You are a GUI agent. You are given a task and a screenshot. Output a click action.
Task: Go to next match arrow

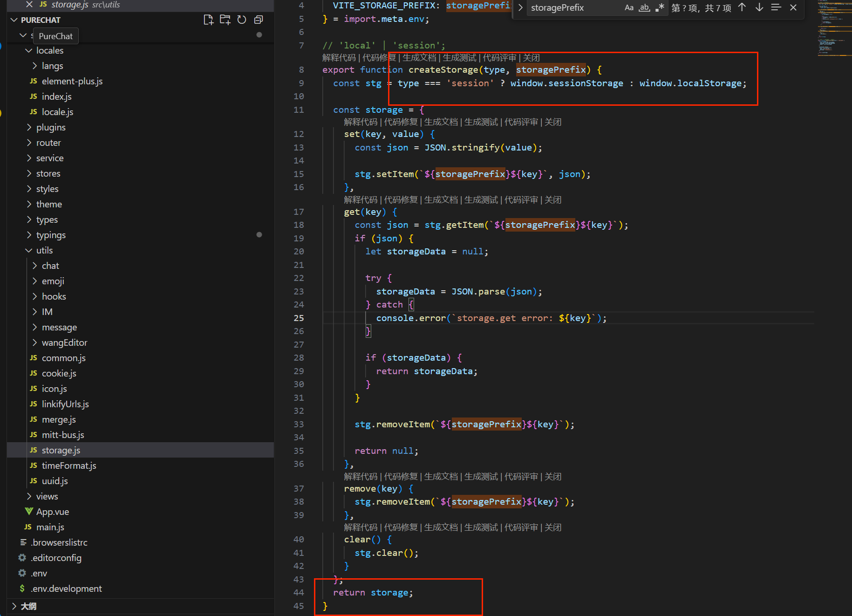(x=759, y=7)
